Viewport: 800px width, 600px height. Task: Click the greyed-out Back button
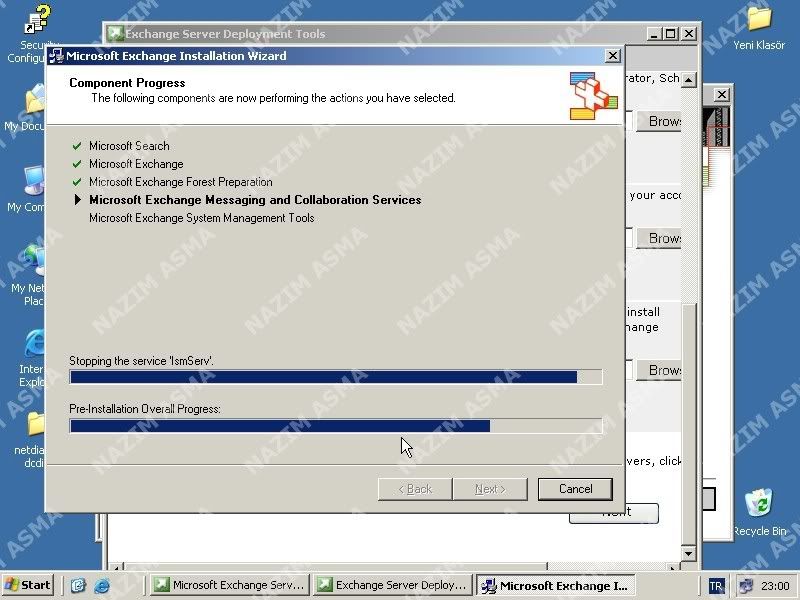point(415,489)
